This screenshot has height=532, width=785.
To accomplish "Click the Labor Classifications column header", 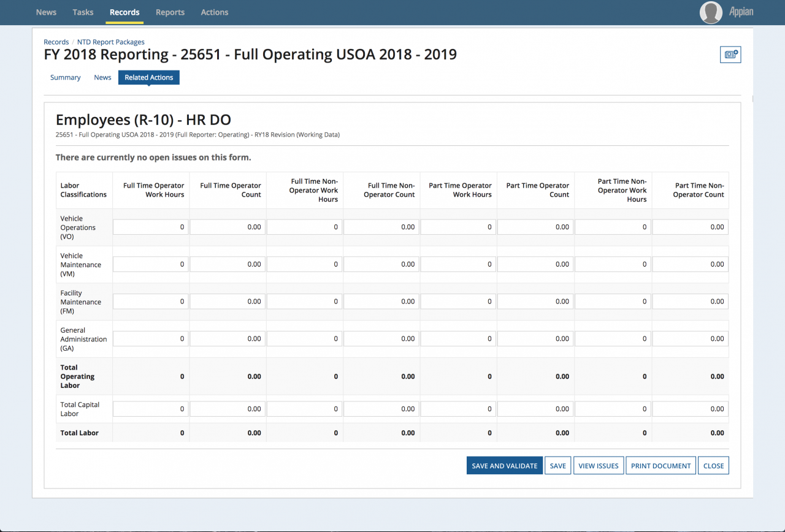I will [83, 190].
